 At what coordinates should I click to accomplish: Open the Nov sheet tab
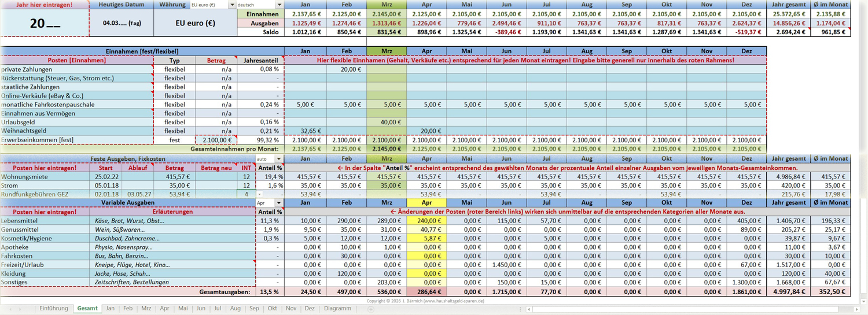tap(291, 309)
